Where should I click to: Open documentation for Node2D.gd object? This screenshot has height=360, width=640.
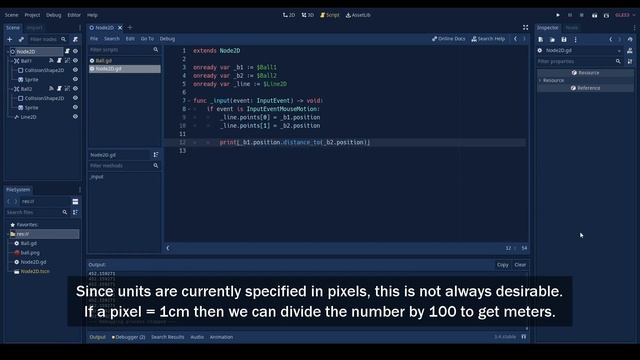pos(630,51)
